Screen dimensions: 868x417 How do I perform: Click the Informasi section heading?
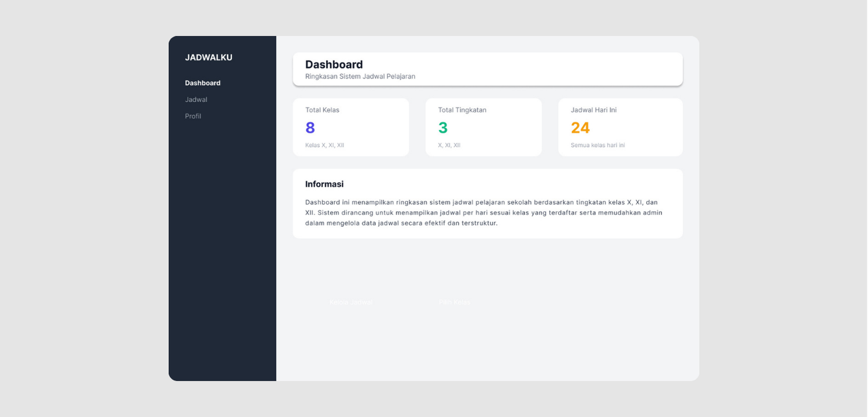pyautogui.click(x=324, y=184)
